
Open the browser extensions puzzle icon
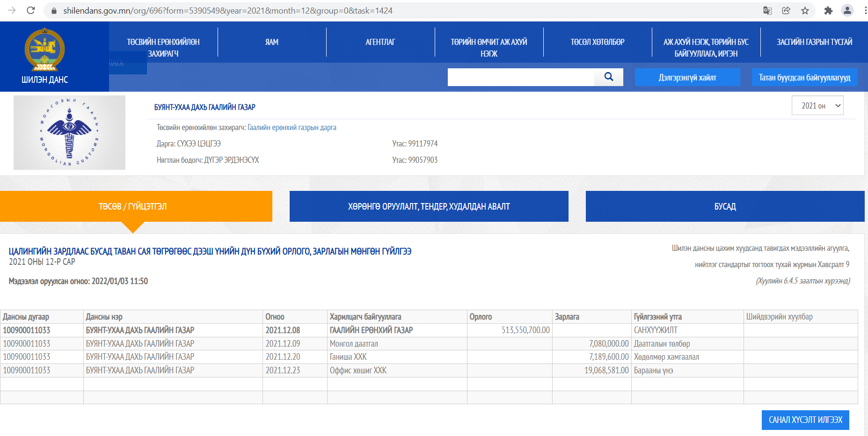pos(828,10)
